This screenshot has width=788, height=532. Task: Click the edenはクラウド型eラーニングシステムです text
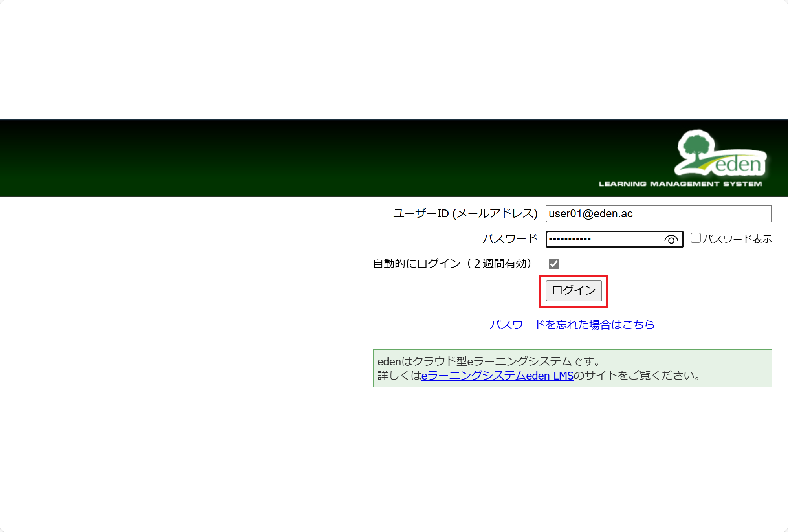click(x=489, y=361)
